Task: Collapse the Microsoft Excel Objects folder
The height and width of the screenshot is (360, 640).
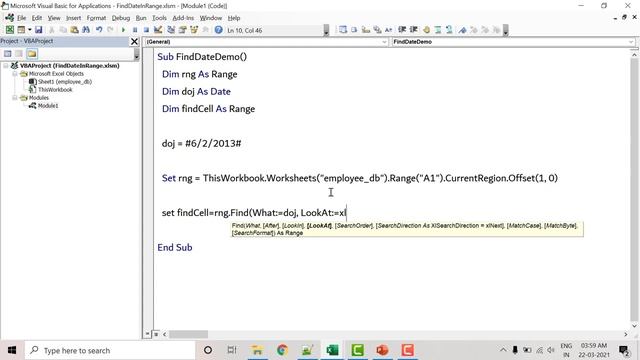Action: [15, 74]
